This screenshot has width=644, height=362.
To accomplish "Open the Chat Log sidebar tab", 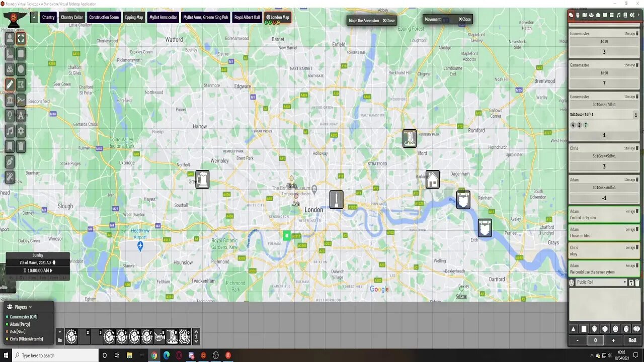I will click(x=571, y=15).
